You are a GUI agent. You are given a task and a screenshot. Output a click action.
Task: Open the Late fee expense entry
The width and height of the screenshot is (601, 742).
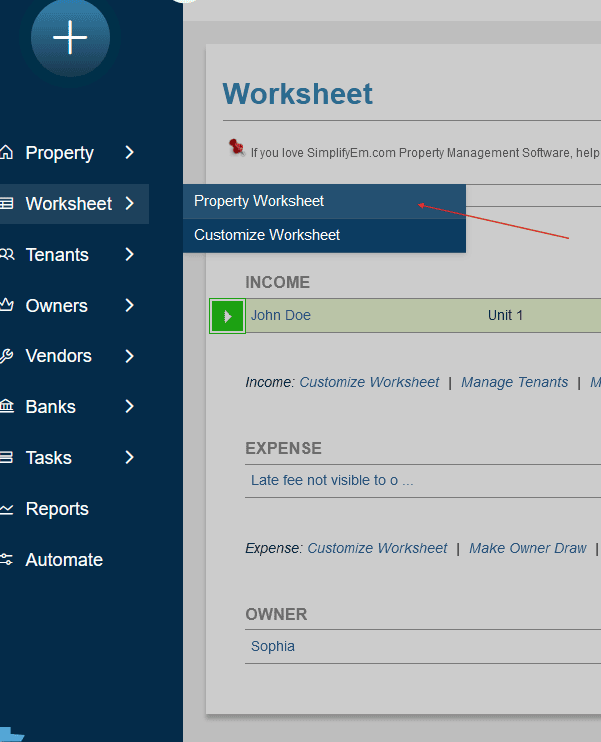click(x=332, y=480)
